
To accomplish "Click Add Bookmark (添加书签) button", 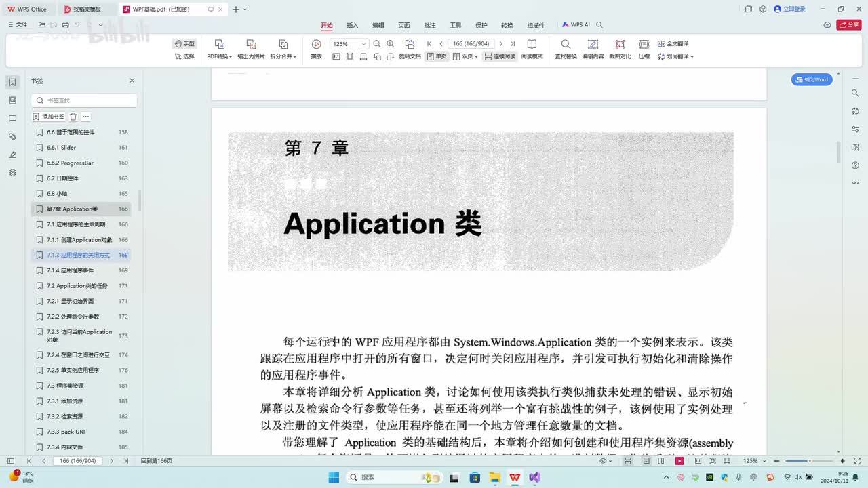I will click(x=49, y=117).
